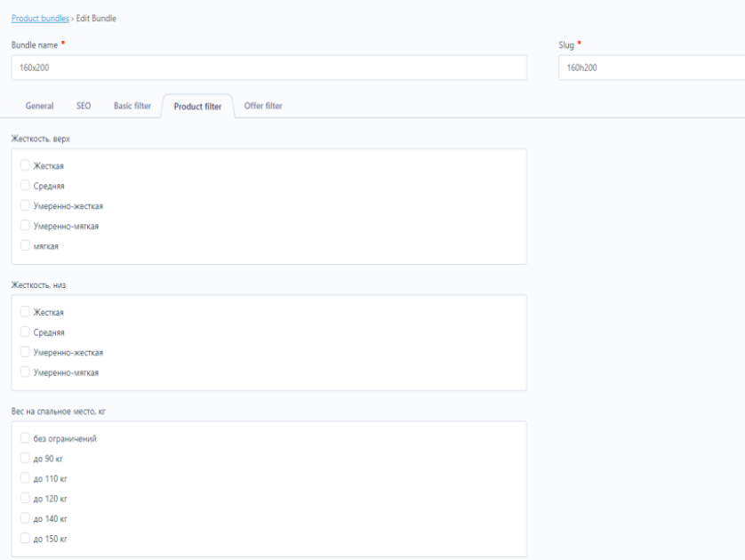
Task: Switch to the General tab
Action: click(39, 106)
